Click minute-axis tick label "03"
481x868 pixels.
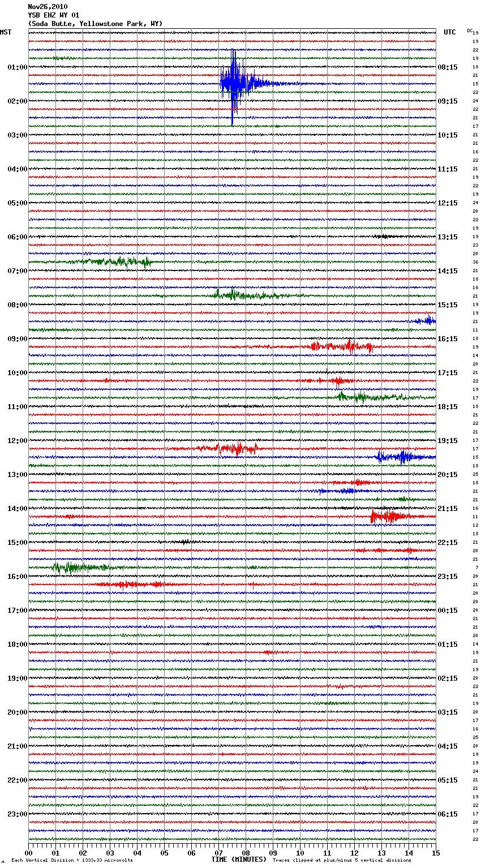tap(110, 853)
